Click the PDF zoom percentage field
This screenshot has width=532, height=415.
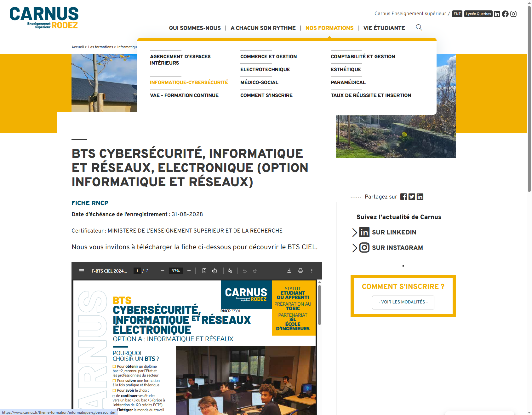click(176, 271)
